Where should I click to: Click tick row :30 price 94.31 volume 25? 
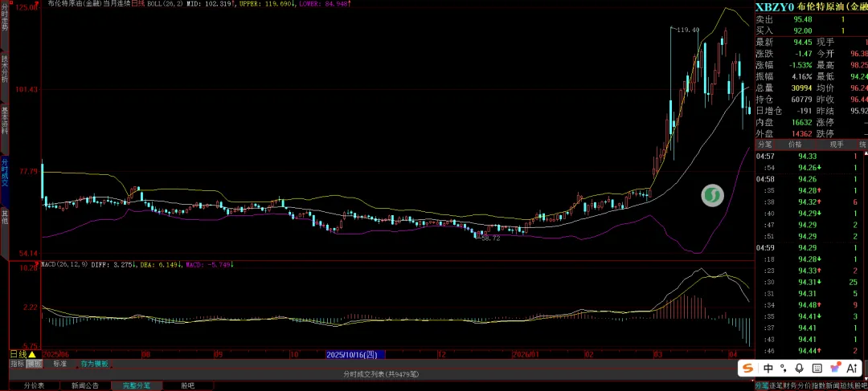[807, 282]
